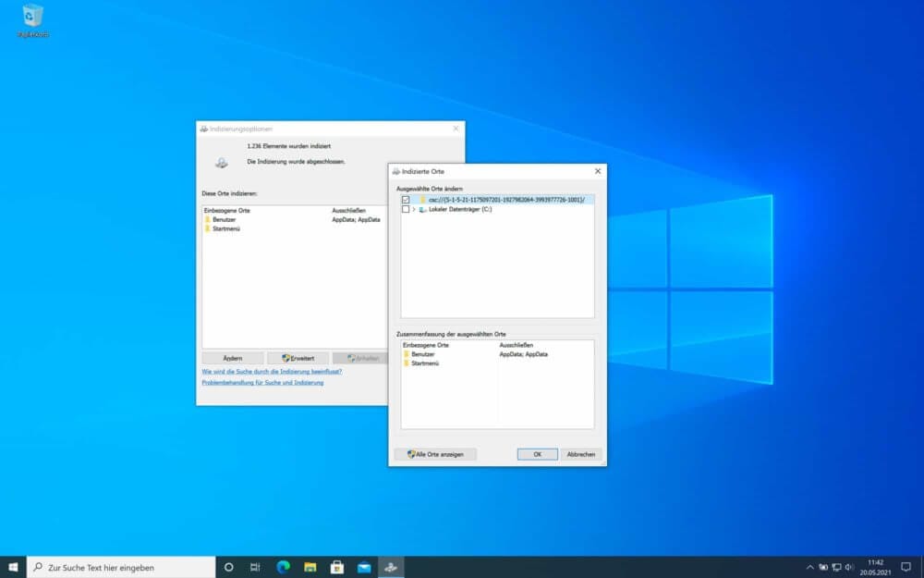Open link about how indexing affects search

click(x=272, y=372)
